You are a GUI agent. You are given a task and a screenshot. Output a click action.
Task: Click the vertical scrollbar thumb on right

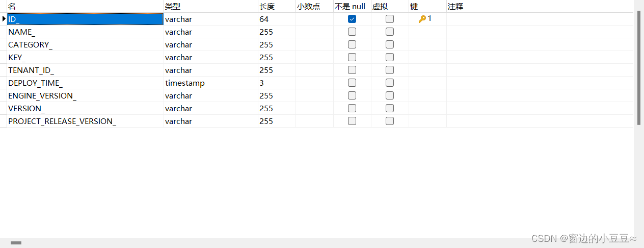639,67
